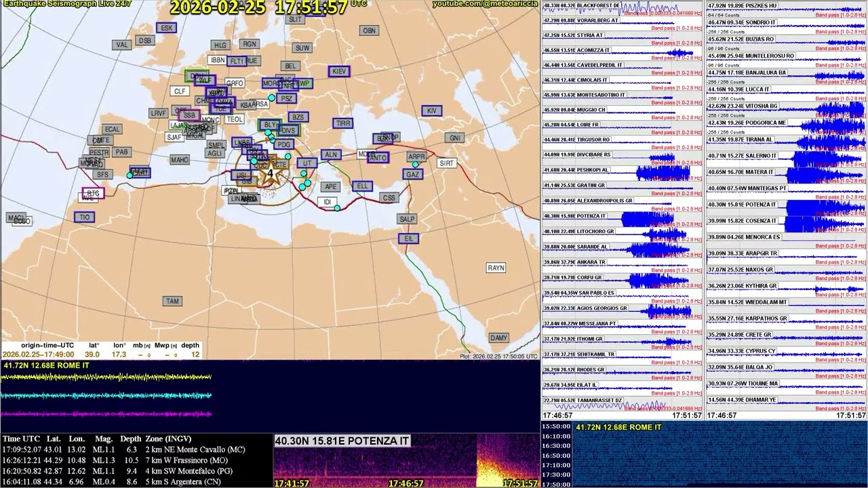Select the KIV station label
The width and height of the screenshot is (868, 488).
coord(432,110)
